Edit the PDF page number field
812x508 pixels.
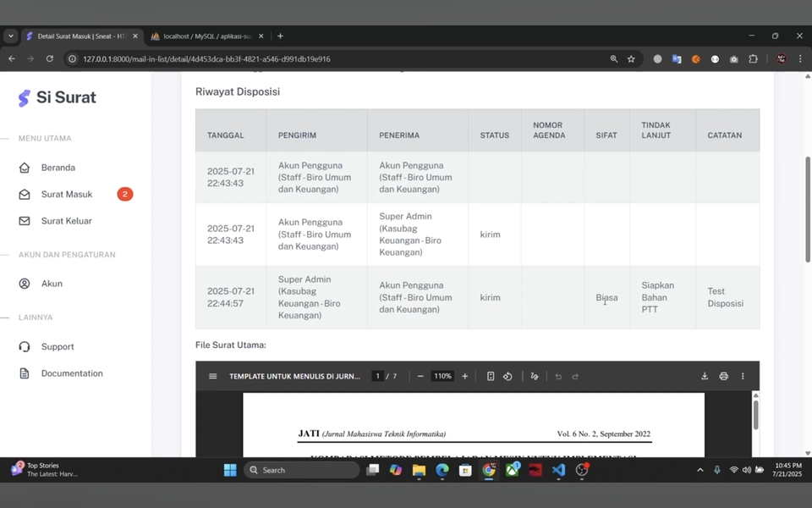coord(378,376)
